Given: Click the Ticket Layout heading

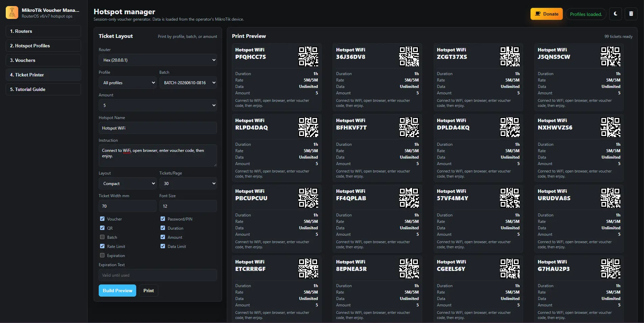Looking at the screenshot, I should pyautogui.click(x=116, y=36).
